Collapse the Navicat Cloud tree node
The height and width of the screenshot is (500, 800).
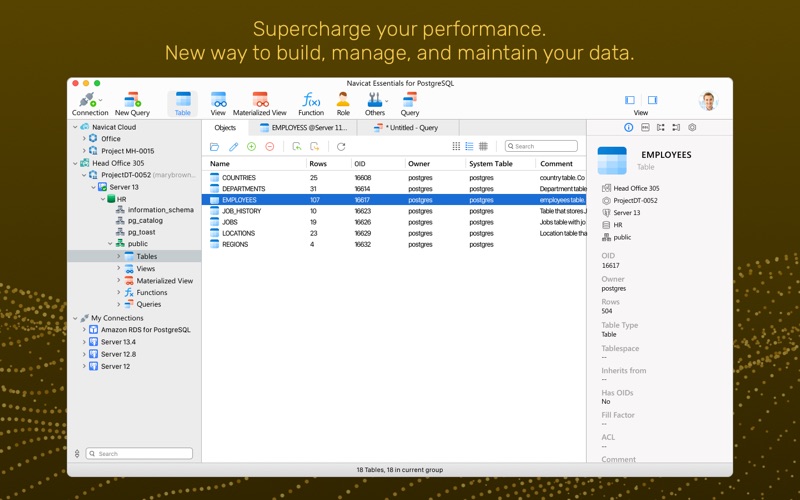click(75, 127)
